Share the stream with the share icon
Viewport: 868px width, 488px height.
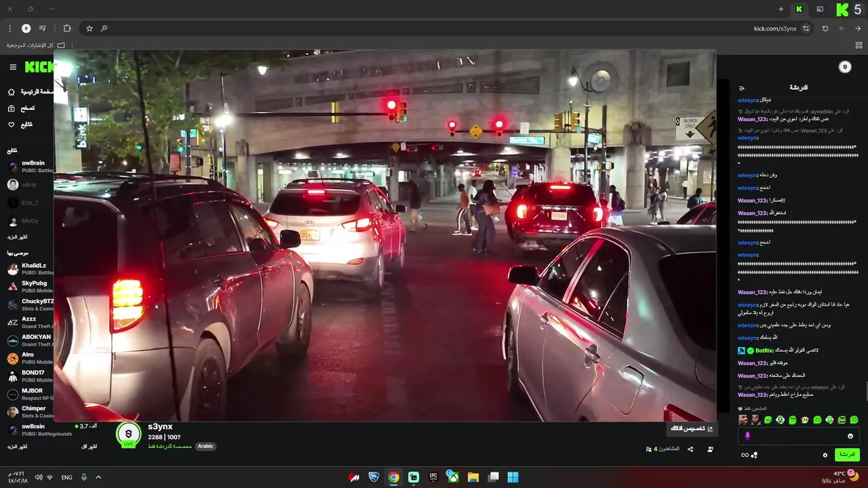[690, 449]
